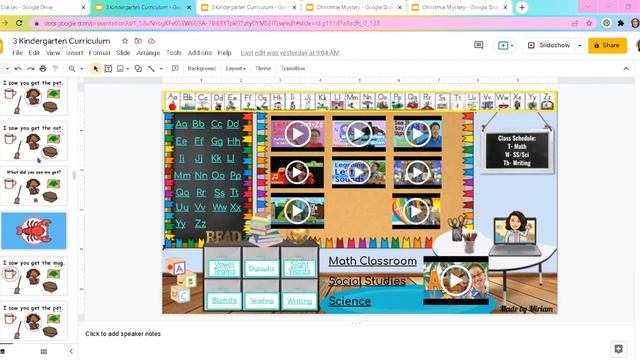640x360 pixels.
Task: Open browser Extensions puzzle icon
Action: pyautogui.click(x=621, y=23)
